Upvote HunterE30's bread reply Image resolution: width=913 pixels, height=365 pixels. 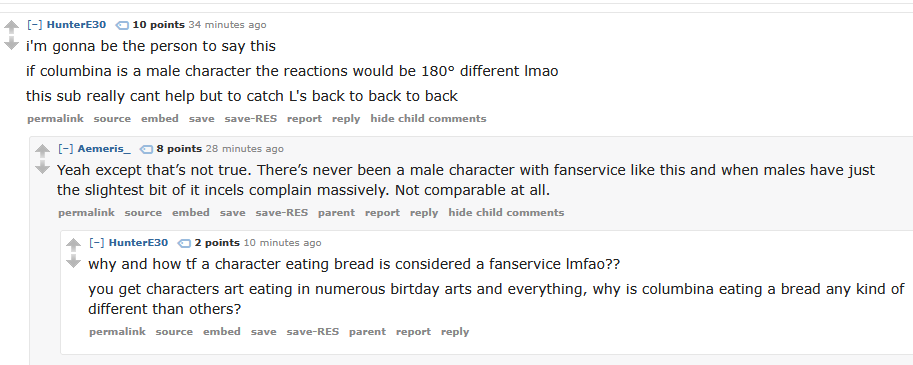pyautogui.click(x=73, y=244)
